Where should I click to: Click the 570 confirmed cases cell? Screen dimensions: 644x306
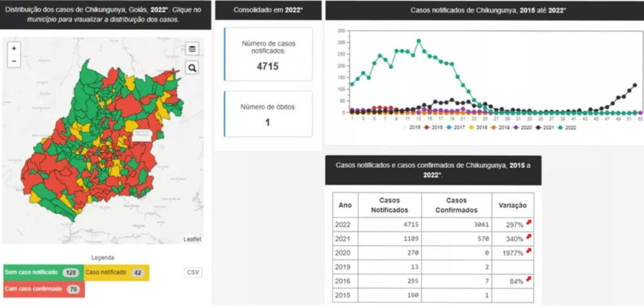pos(457,239)
